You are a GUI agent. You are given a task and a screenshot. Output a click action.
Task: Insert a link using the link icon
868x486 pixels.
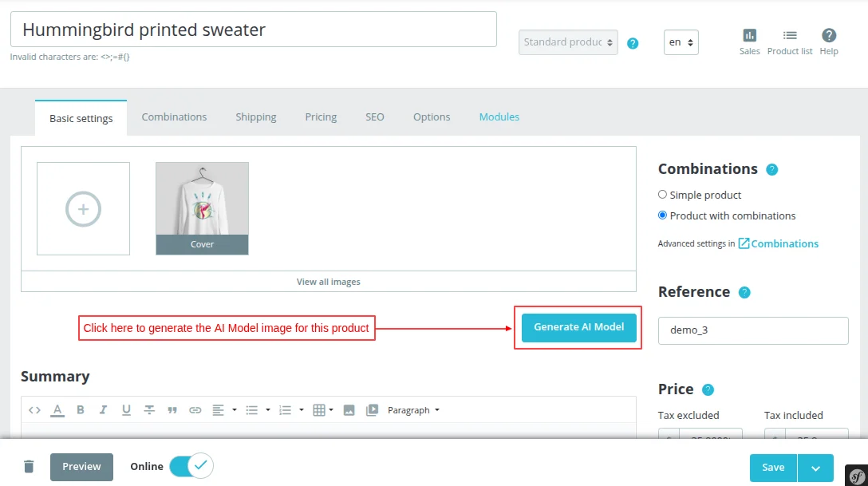point(195,409)
